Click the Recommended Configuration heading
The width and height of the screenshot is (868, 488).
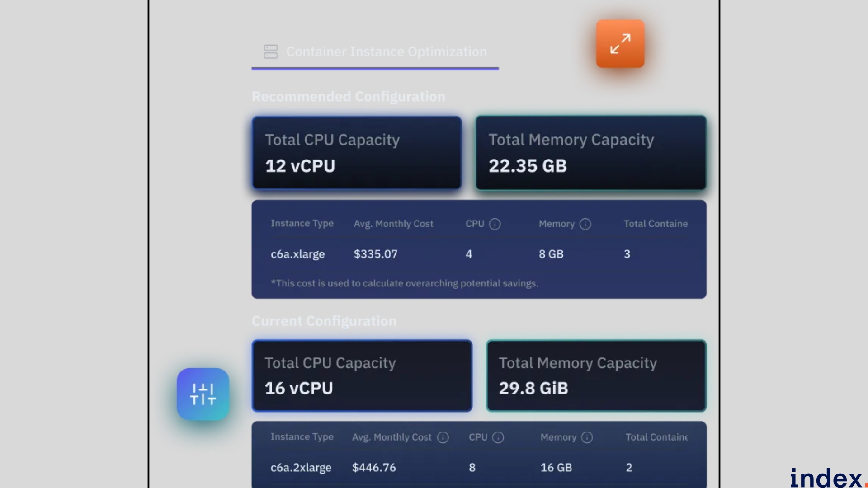[x=348, y=97]
